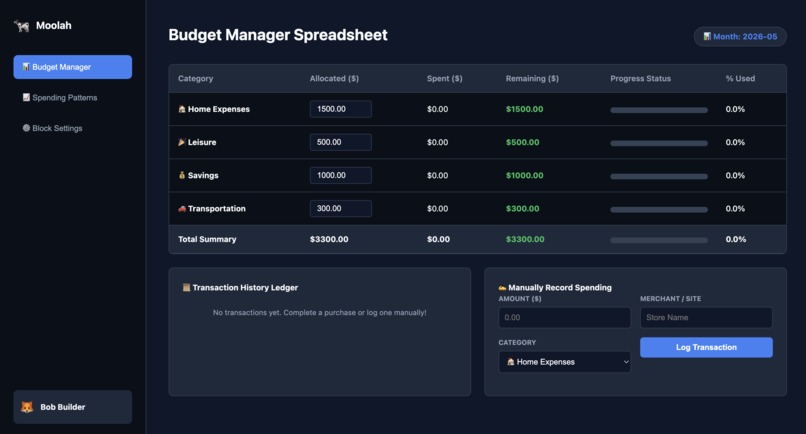The width and height of the screenshot is (806, 434).
Task: Open the Block Settings page
Action: tap(72, 128)
